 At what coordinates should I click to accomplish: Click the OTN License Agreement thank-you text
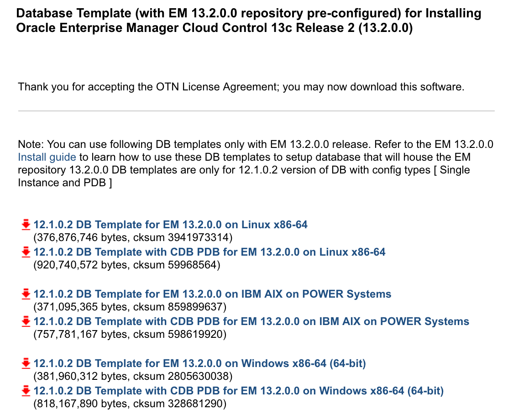click(241, 87)
